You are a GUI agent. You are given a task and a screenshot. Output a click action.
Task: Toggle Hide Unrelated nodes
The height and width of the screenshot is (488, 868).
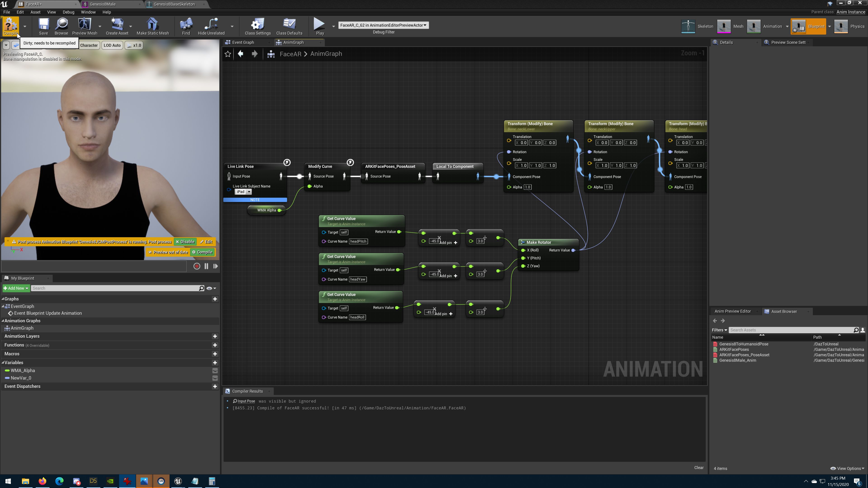point(211,26)
